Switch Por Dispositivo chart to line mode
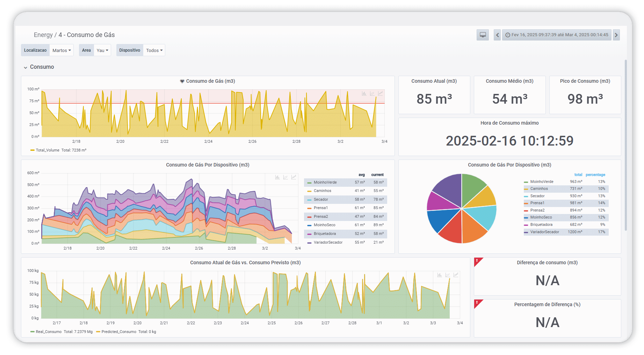The image size is (644, 355). [x=294, y=177]
